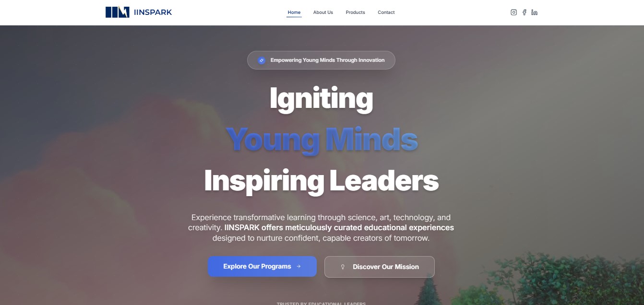Click the blue Young Minds heading
Viewport: 644px width, 305px height.
[x=322, y=140]
